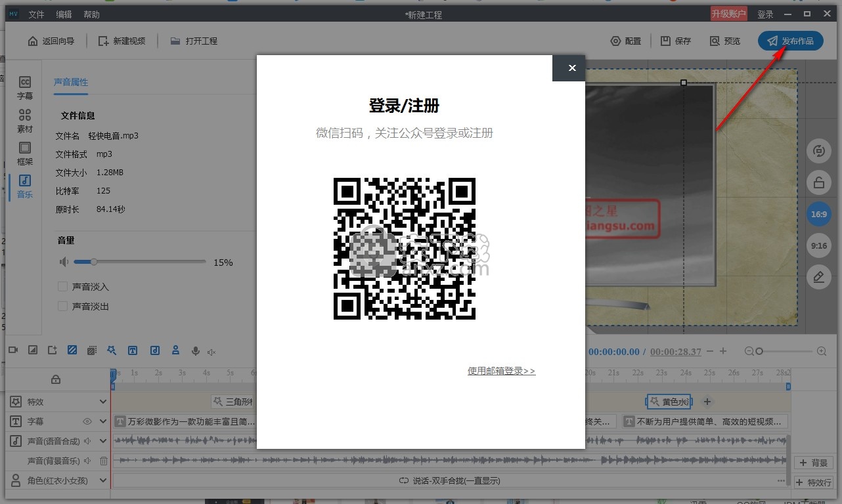The height and width of the screenshot is (504, 842).
Task: Click the add-scene plus icon in timeline toolbar
Action: coord(53,351)
